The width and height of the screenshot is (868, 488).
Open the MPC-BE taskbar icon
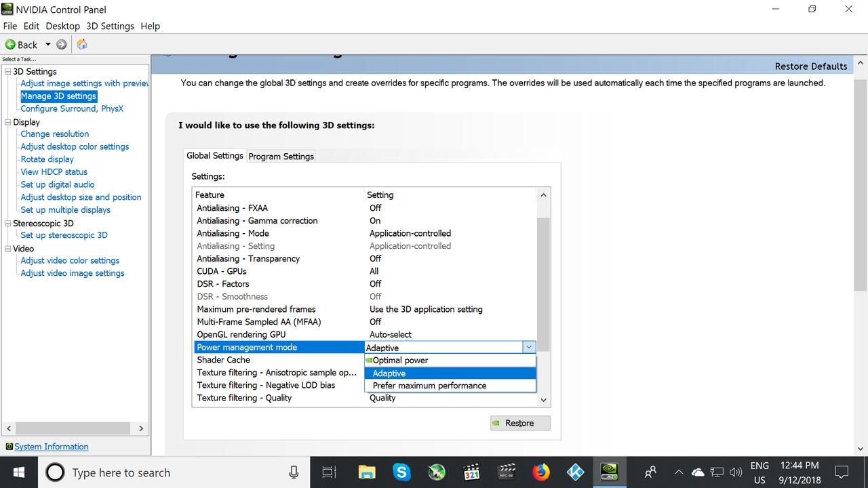click(x=506, y=472)
